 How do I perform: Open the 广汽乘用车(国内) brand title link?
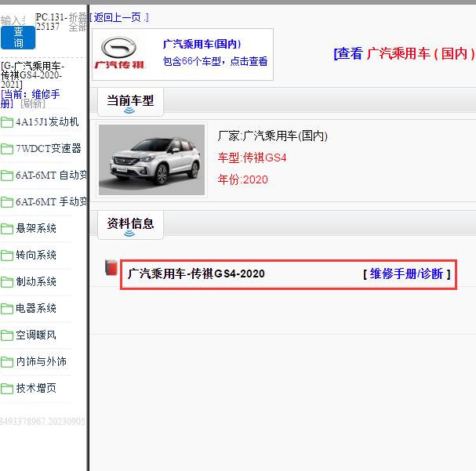point(202,45)
